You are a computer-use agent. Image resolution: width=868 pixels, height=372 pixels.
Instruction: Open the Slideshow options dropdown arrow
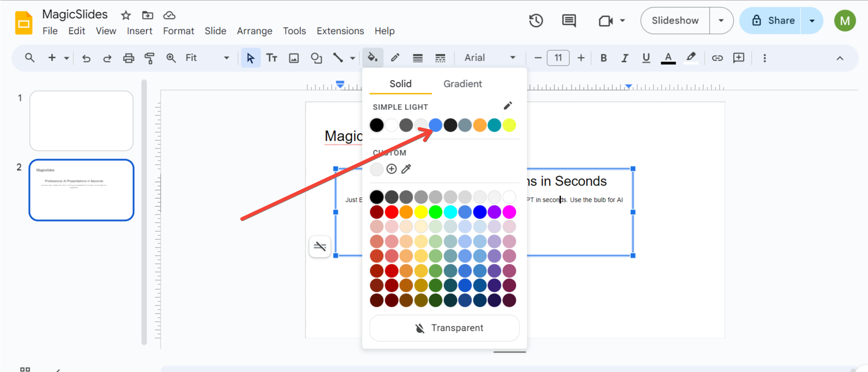coord(721,21)
